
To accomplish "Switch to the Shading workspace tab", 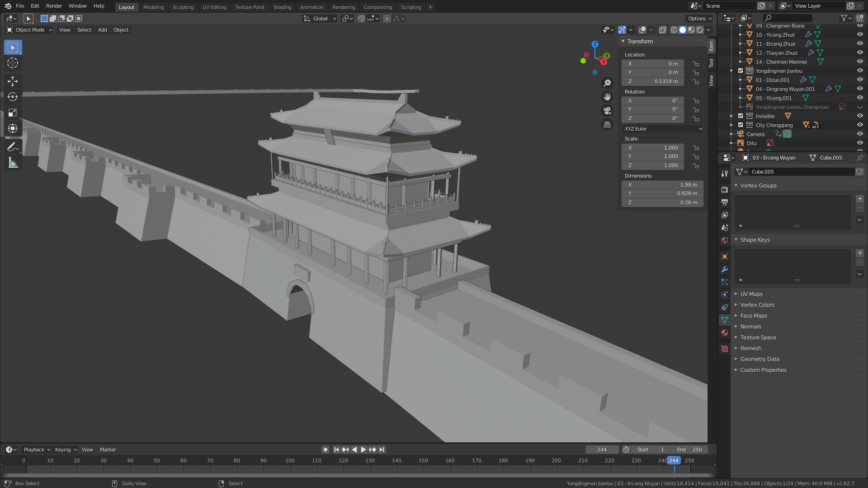I will coord(282,7).
